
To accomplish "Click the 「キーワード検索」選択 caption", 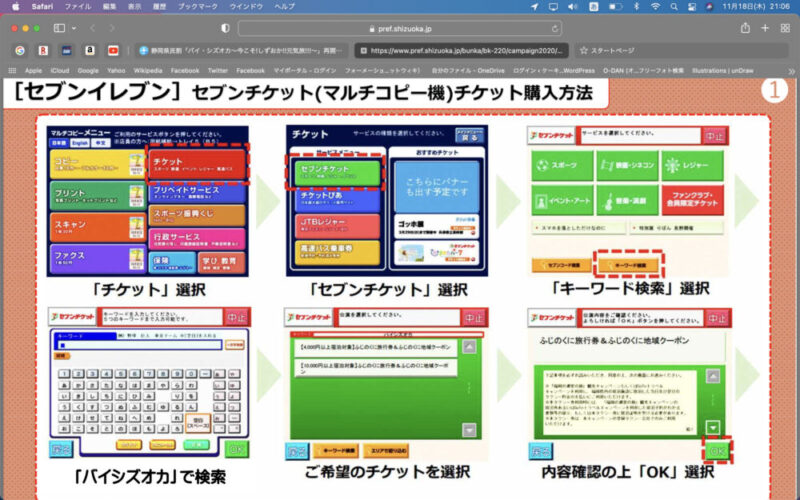I will (x=629, y=288).
